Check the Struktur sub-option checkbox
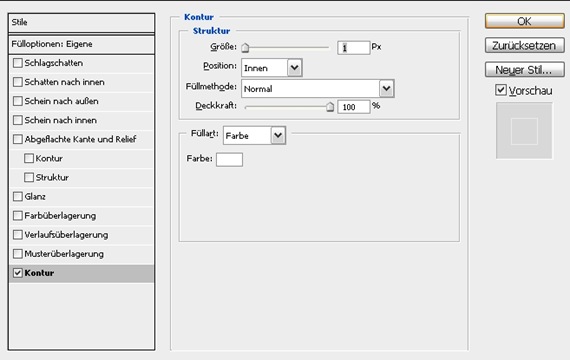Image resolution: width=570 pixels, height=360 pixels. 29,177
